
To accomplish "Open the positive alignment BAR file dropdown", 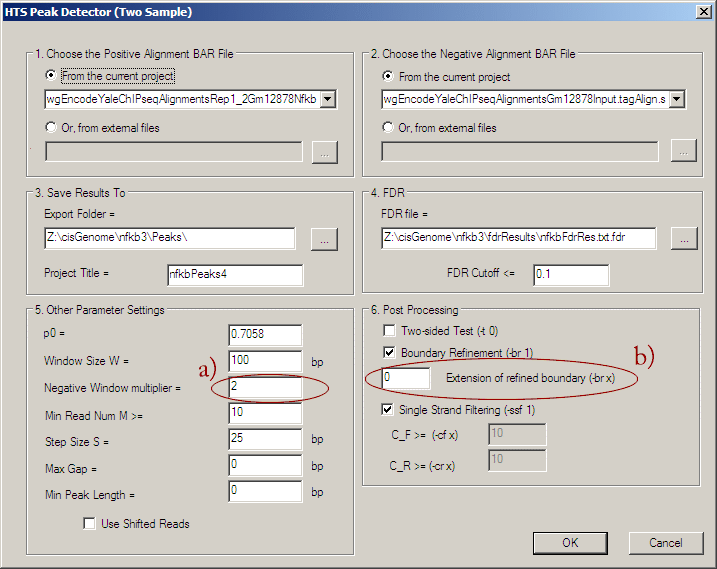I will click(328, 99).
